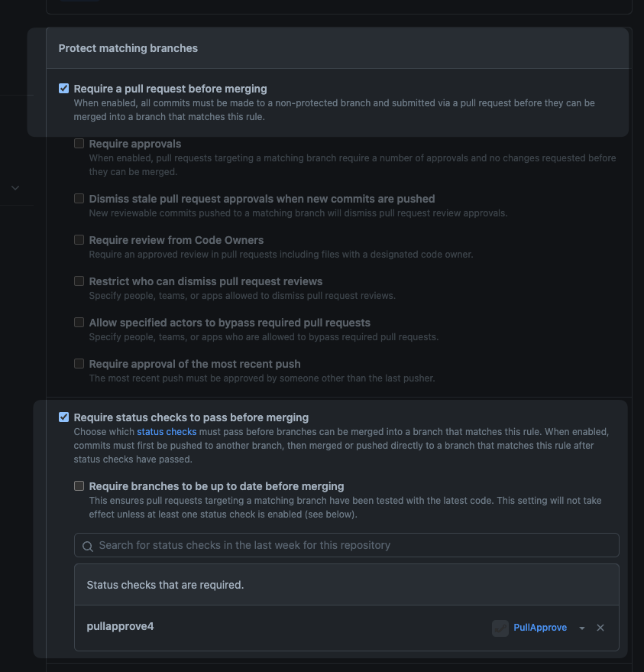The image size is (644, 672).
Task: Enable Require branches to be up to date
Action: click(79, 485)
